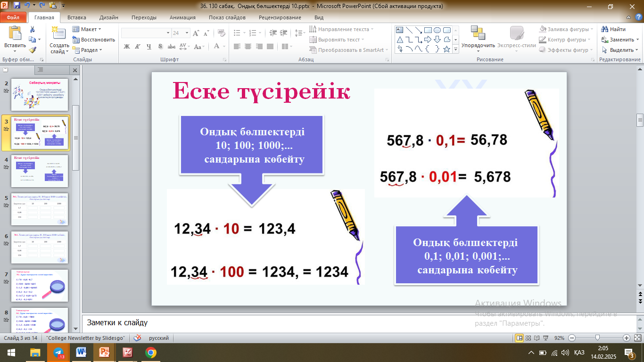Adjust the zoom slider in status bar

(597, 338)
